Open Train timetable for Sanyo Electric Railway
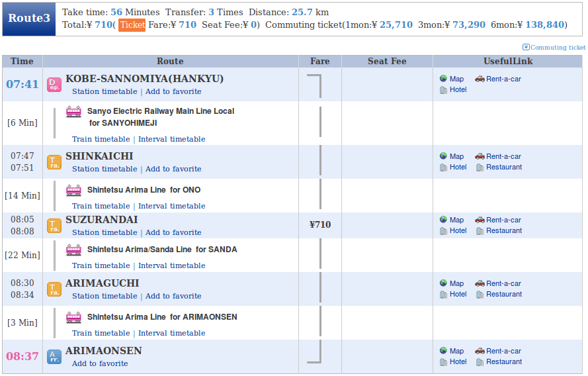The height and width of the screenshot is (376, 588). coord(101,139)
